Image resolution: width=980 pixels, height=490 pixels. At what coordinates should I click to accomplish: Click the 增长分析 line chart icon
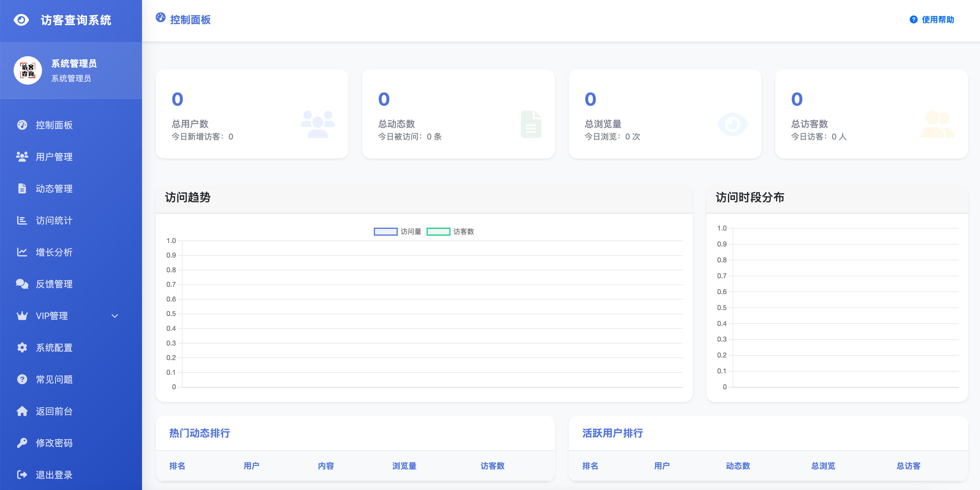point(22,252)
